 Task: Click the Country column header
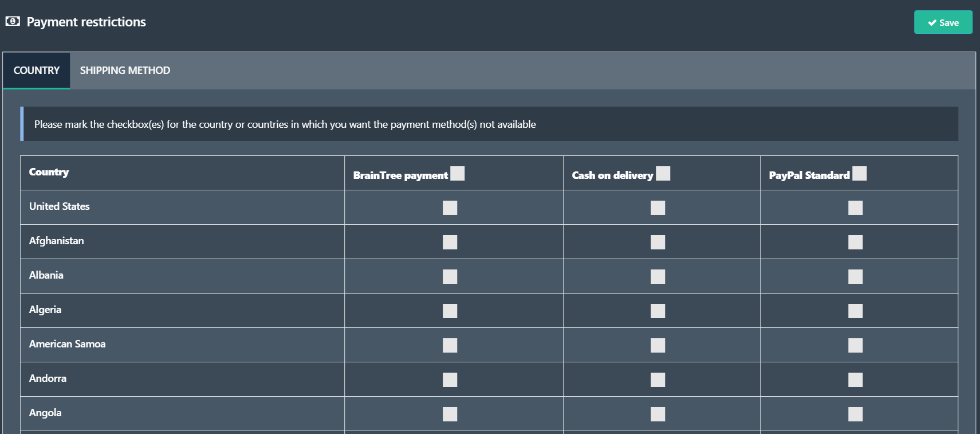pyautogui.click(x=49, y=172)
